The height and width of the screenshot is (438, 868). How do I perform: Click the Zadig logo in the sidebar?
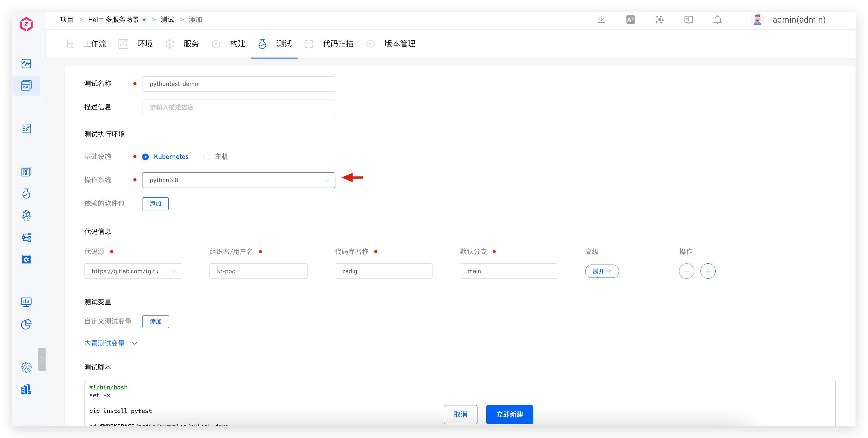(x=26, y=24)
